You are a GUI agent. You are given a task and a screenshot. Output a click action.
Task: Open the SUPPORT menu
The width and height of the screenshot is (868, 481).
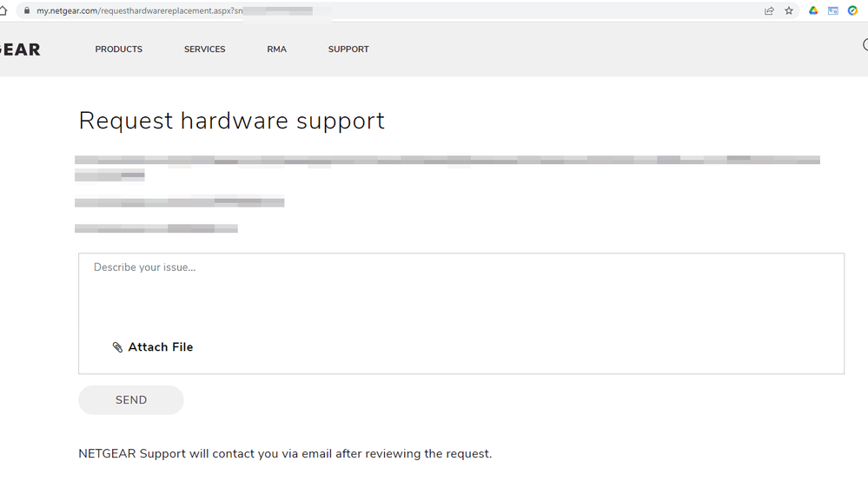348,49
